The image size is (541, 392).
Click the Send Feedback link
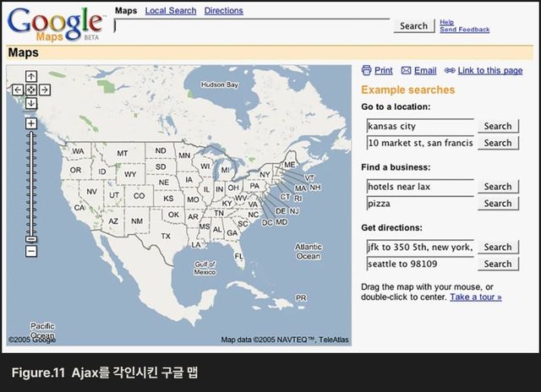point(464,30)
